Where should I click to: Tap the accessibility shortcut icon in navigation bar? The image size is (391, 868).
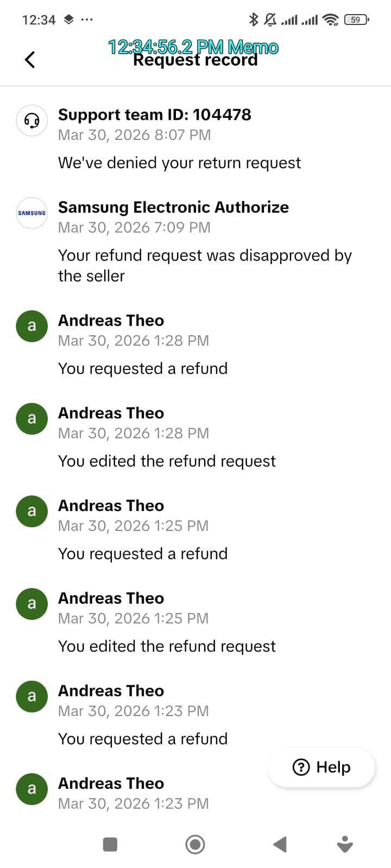(345, 844)
